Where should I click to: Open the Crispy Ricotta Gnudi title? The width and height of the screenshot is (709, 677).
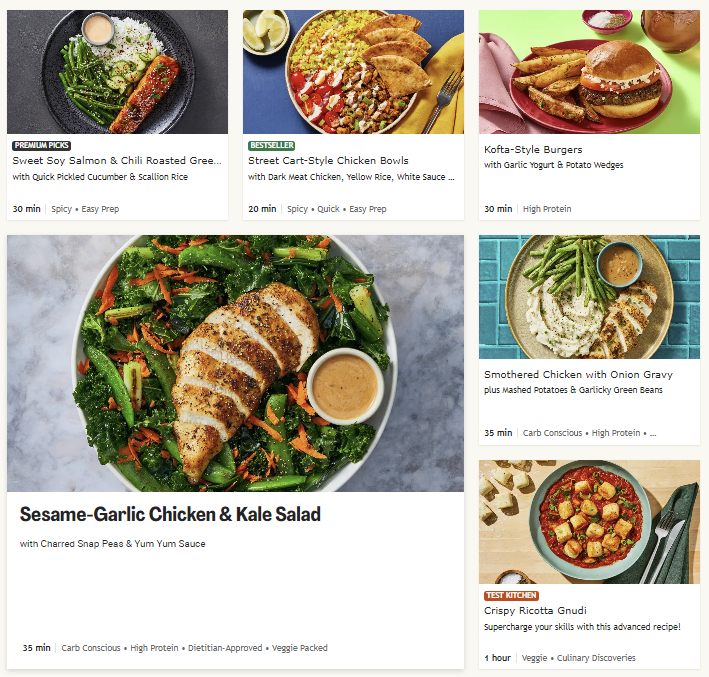click(x=535, y=610)
